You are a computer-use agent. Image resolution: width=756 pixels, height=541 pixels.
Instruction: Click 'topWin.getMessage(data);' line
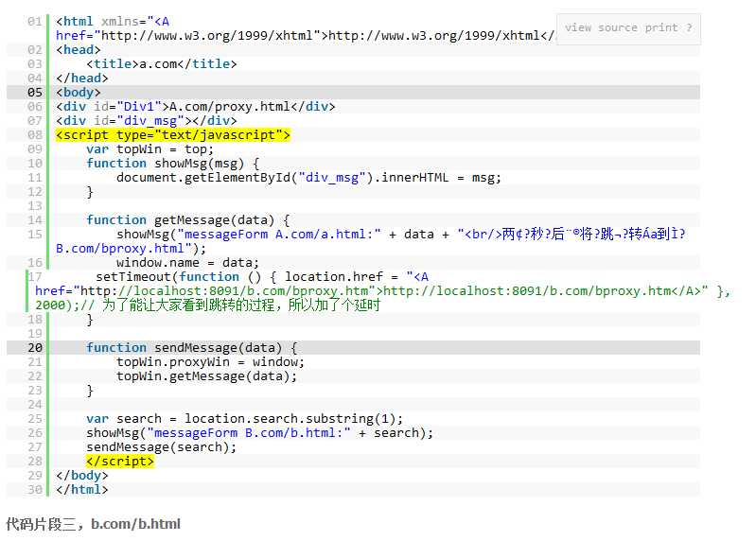[x=206, y=376]
